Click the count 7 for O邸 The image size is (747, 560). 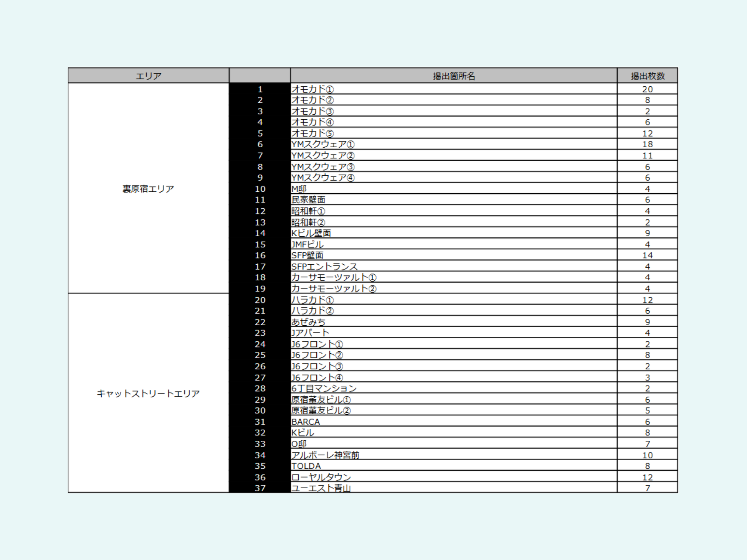point(647,443)
